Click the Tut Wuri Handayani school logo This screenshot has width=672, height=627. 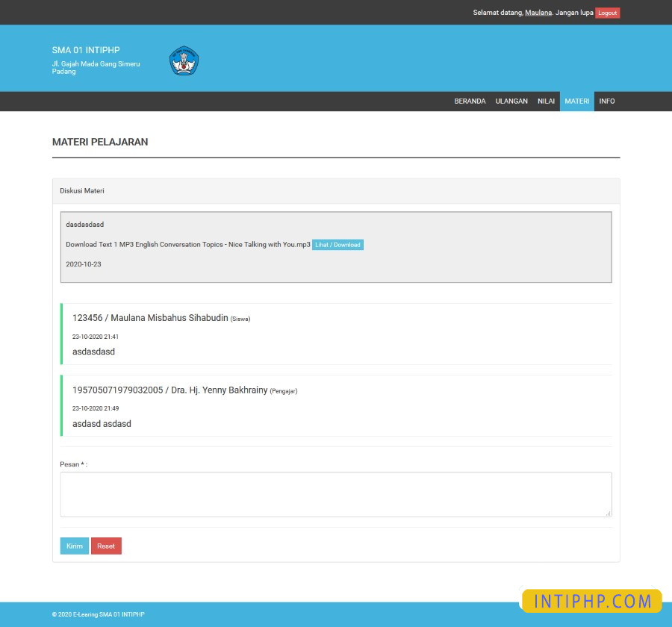tap(184, 60)
